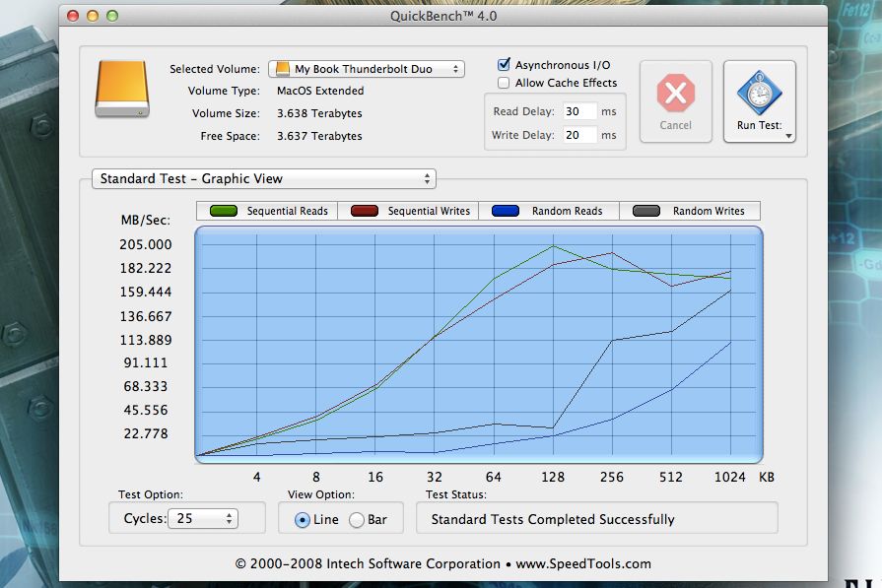Select the Bar view radio button
Screen dimensions: 882x588
click(x=357, y=520)
